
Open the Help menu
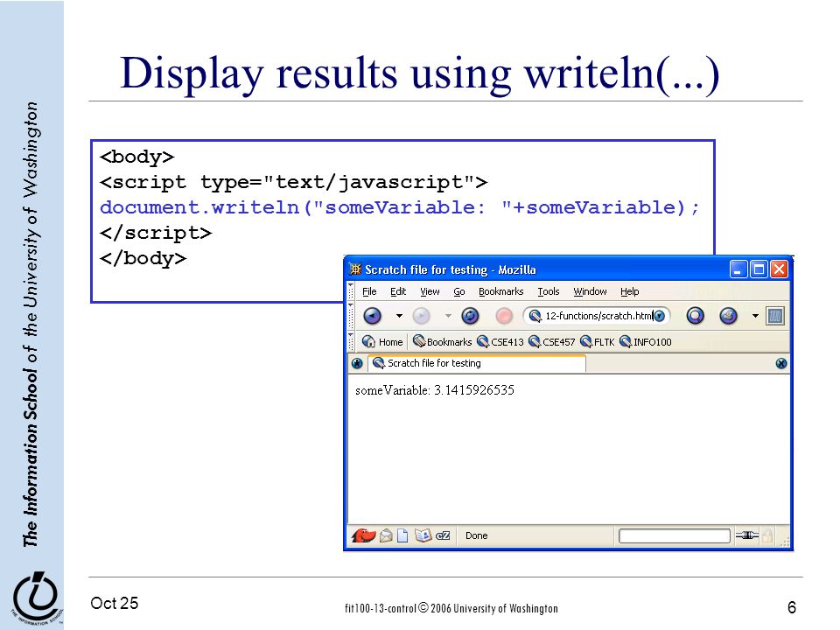pos(629,291)
